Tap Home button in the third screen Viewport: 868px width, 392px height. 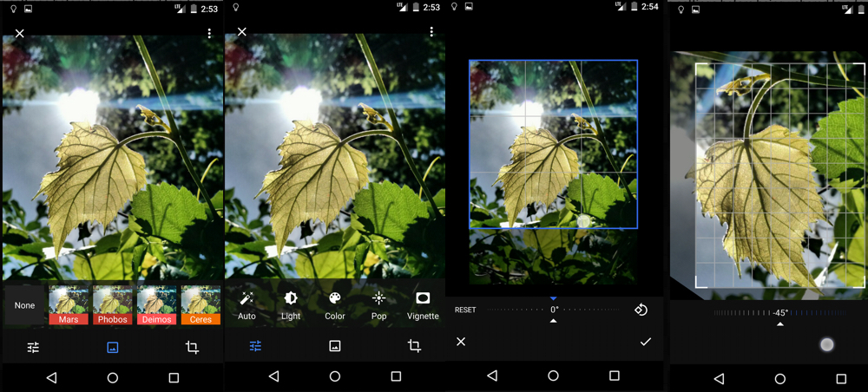pyautogui.click(x=553, y=376)
